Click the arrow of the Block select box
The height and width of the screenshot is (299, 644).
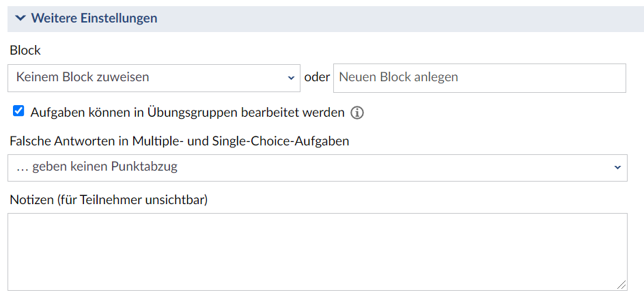tap(291, 78)
